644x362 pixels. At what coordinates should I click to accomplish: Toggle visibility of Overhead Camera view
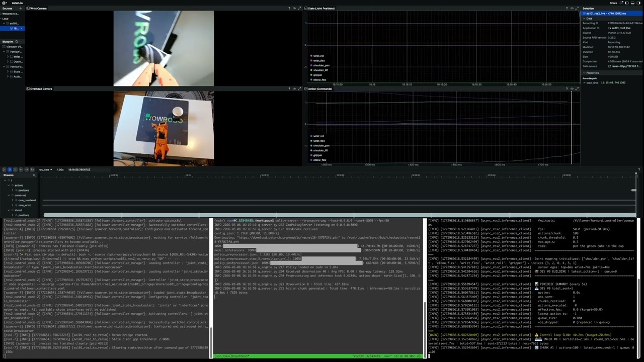point(294,88)
